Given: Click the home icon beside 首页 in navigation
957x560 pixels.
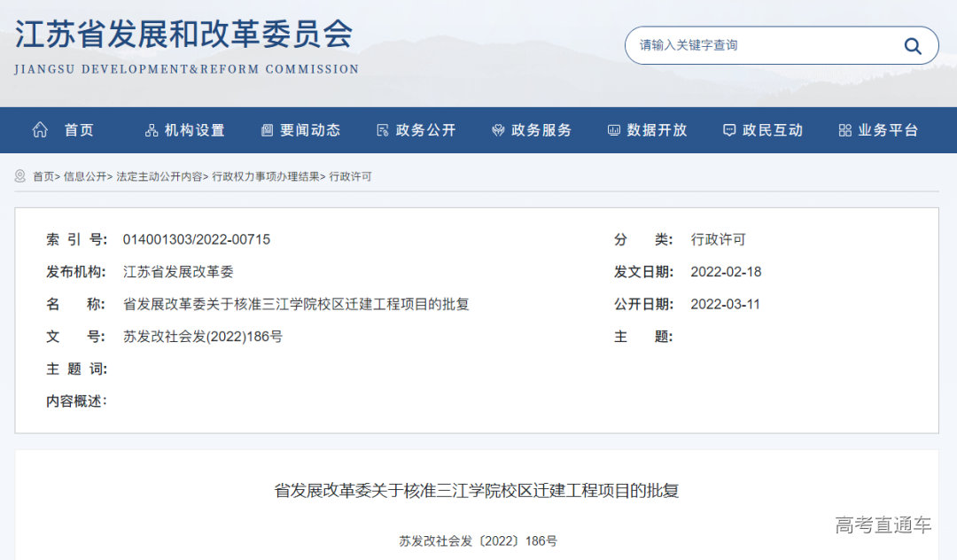Looking at the screenshot, I should 39,129.
